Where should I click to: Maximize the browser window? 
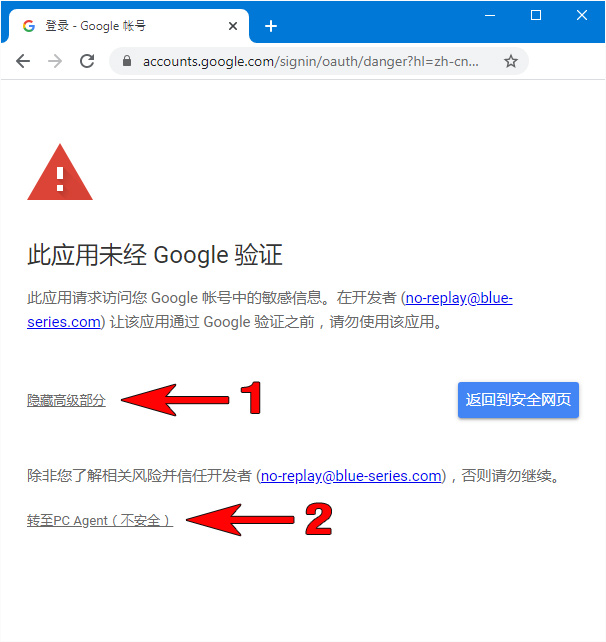pos(536,16)
